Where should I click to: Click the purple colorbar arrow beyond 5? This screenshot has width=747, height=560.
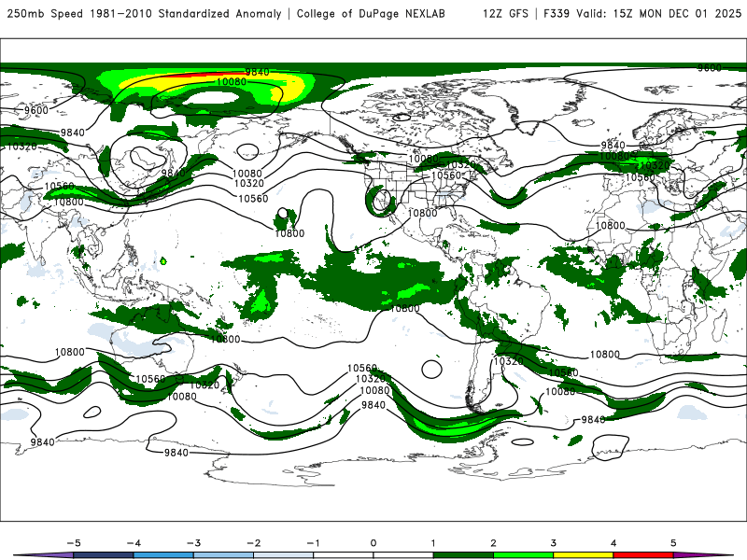(x=703, y=555)
